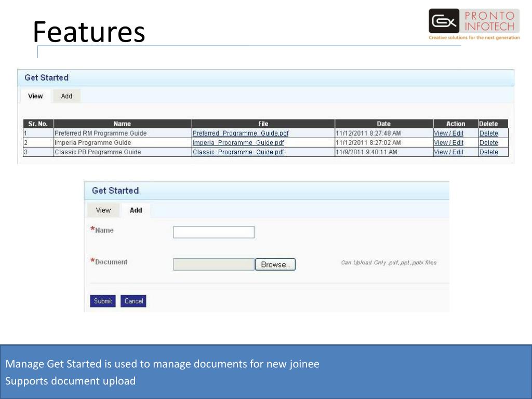Click 'Manage Get Started is used' caption line
The image size is (532, 399).
click(162, 364)
